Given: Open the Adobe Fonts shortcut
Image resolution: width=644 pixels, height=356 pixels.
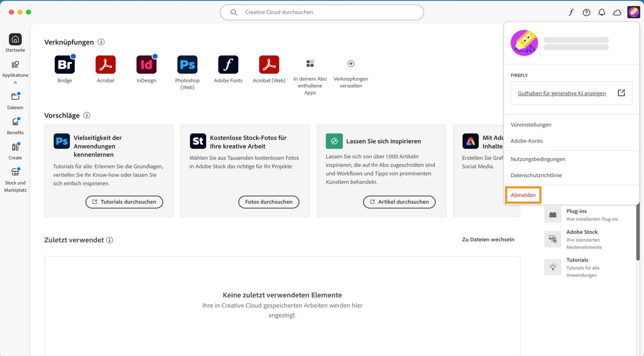Looking at the screenshot, I should (x=228, y=64).
